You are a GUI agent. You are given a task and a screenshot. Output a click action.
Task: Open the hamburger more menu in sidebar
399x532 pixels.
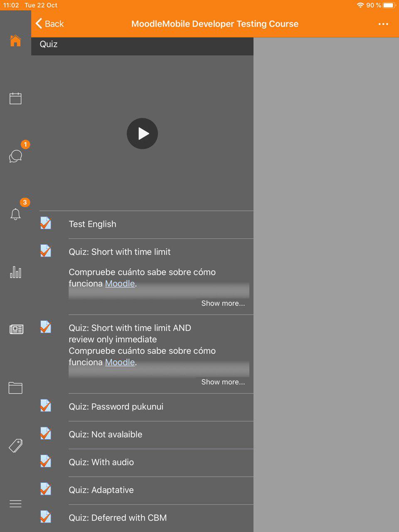(x=15, y=504)
